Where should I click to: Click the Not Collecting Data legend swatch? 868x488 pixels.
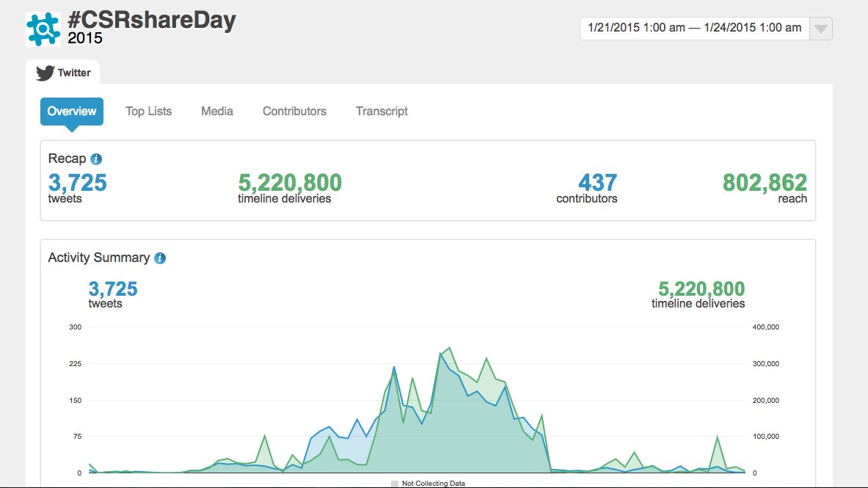pyautogui.click(x=395, y=484)
